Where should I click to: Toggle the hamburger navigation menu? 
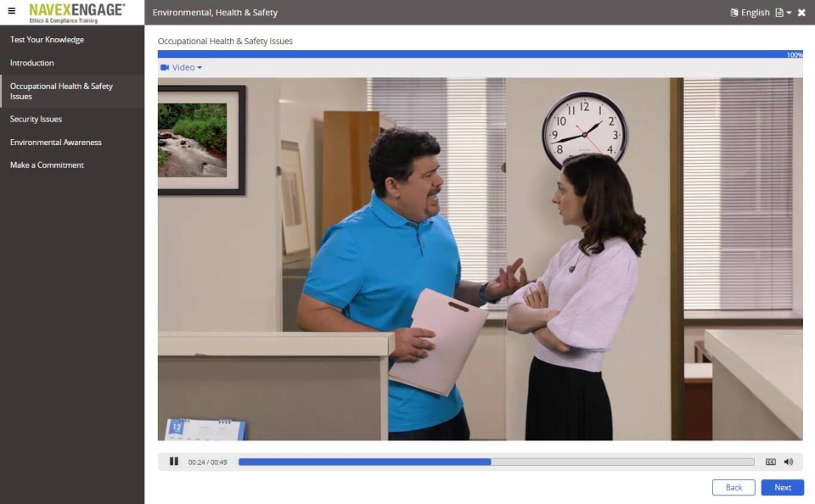[x=11, y=11]
